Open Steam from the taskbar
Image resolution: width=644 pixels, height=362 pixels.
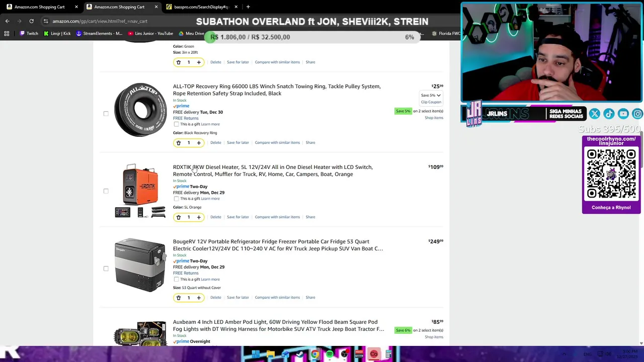(300, 354)
